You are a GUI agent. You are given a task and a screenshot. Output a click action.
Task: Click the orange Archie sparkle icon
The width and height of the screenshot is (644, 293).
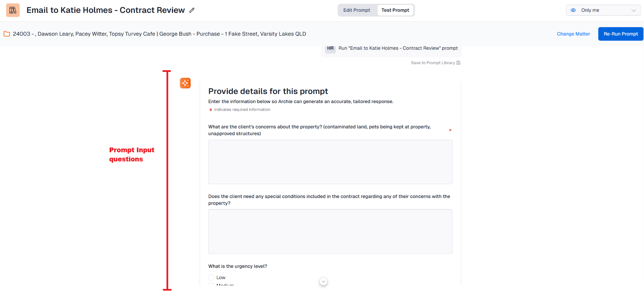[185, 83]
